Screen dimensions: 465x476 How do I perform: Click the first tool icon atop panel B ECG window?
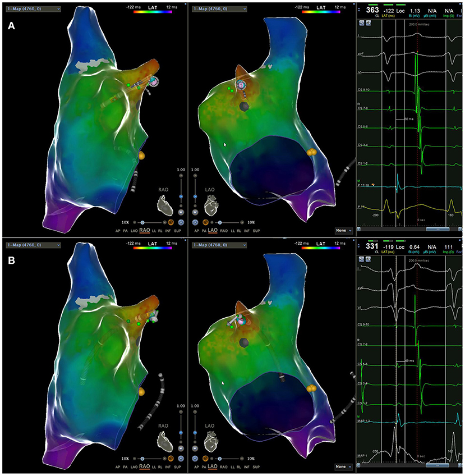click(x=362, y=259)
